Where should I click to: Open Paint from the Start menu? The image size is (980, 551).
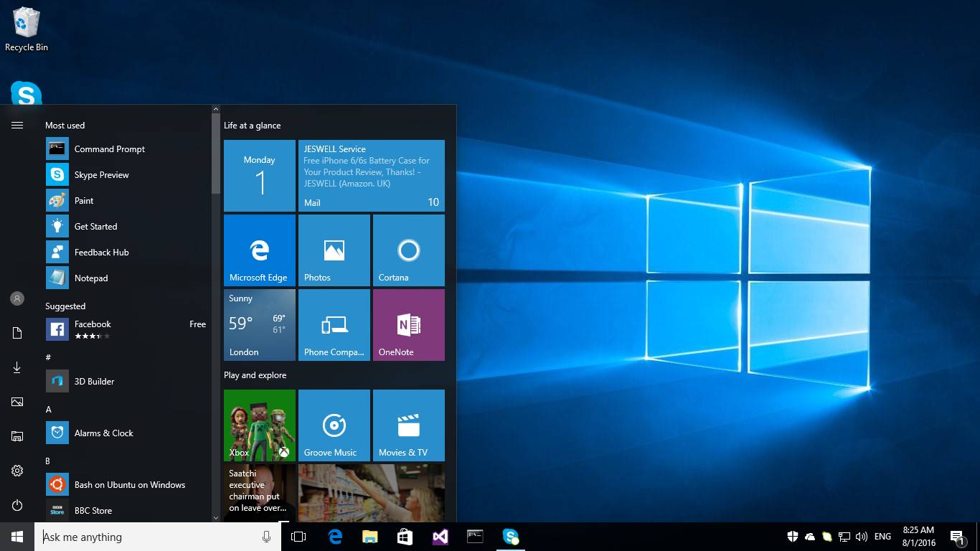pos(128,201)
